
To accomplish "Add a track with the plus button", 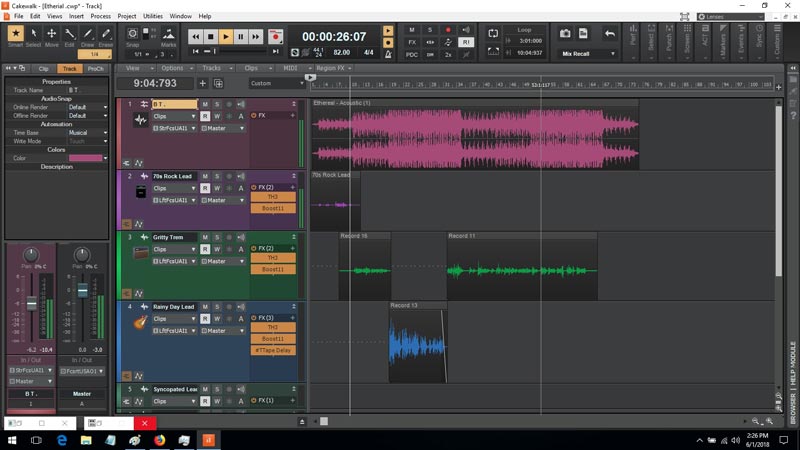I will (x=203, y=83).
